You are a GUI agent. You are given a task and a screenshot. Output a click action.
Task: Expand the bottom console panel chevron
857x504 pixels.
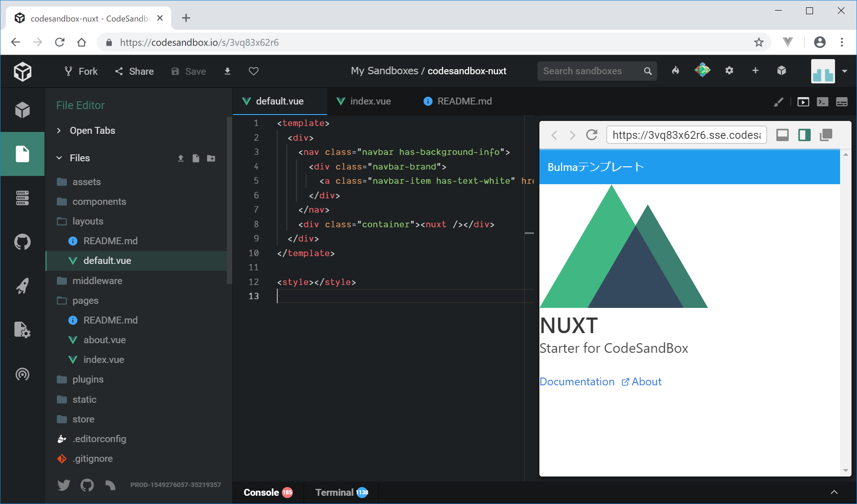coord(834,492)
